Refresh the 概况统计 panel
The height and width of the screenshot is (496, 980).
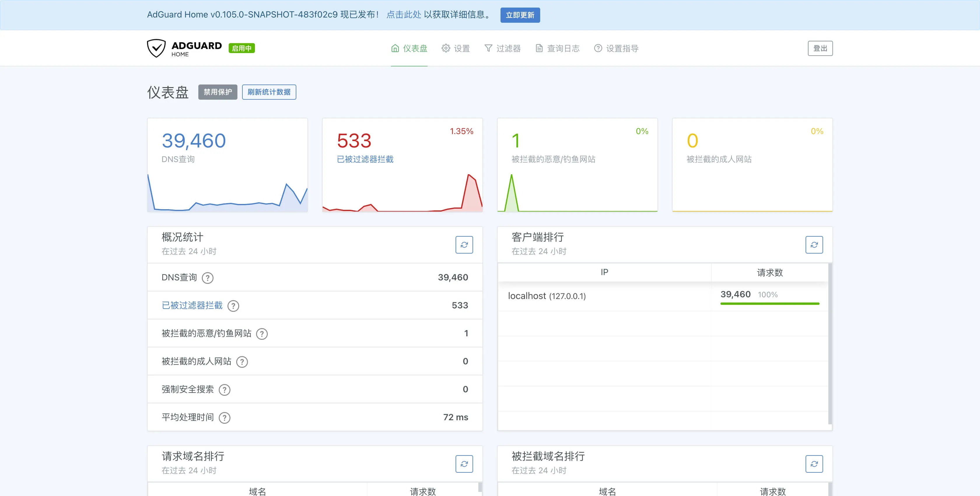click(x=464, y=245)
